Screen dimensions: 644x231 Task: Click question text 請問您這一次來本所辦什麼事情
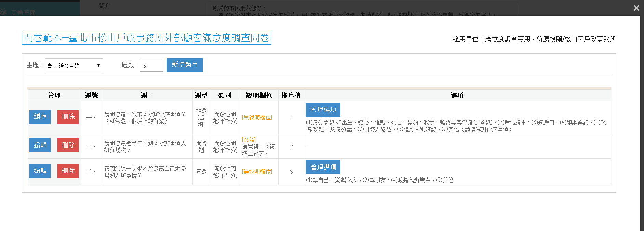145,117
